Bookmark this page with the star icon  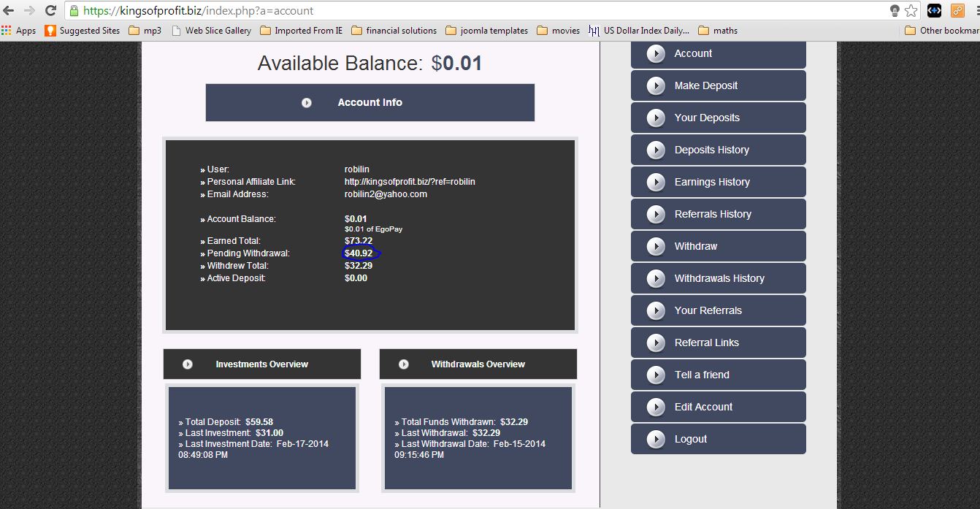pyautogui.click(x=911, y=11)
